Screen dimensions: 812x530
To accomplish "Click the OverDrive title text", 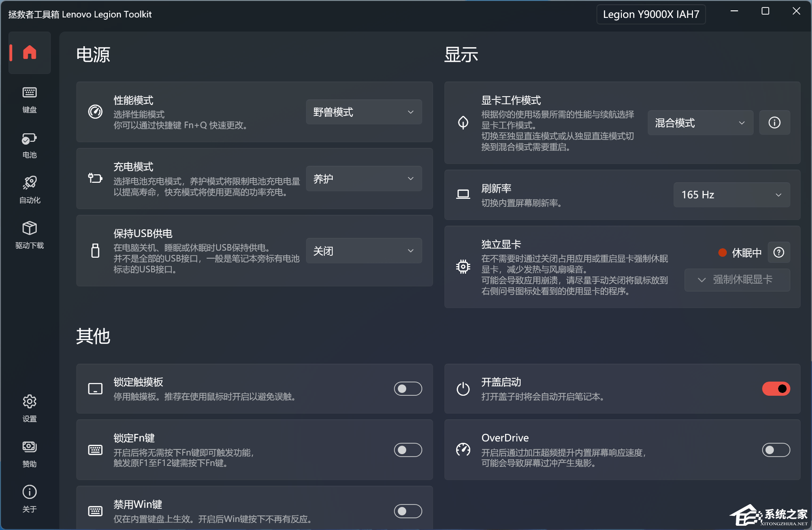I will 505,438.
